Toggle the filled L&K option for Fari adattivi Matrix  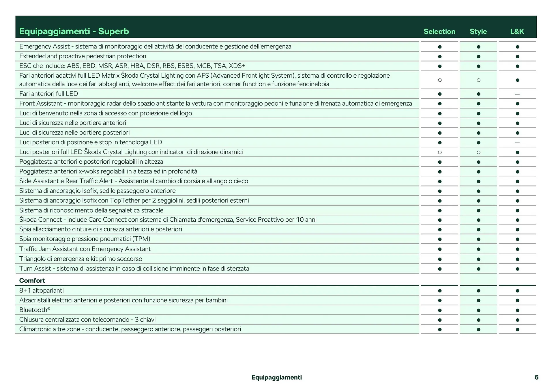(517, 80)
